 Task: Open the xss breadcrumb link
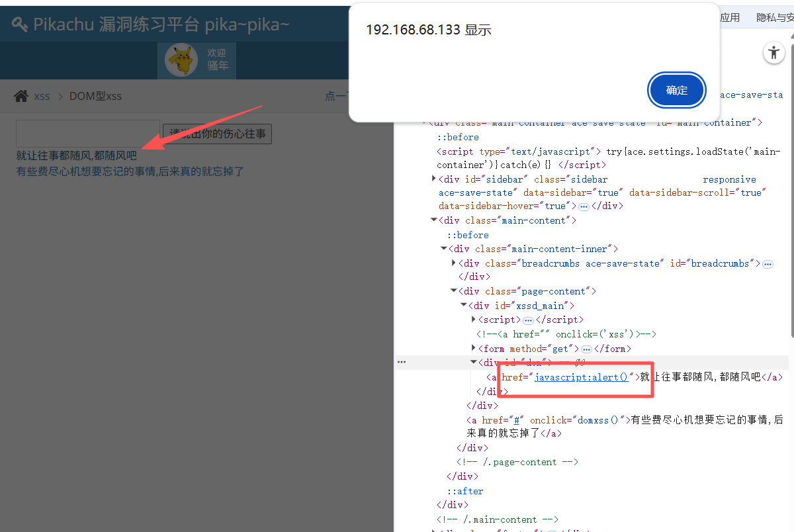click(x=42, y=97)
